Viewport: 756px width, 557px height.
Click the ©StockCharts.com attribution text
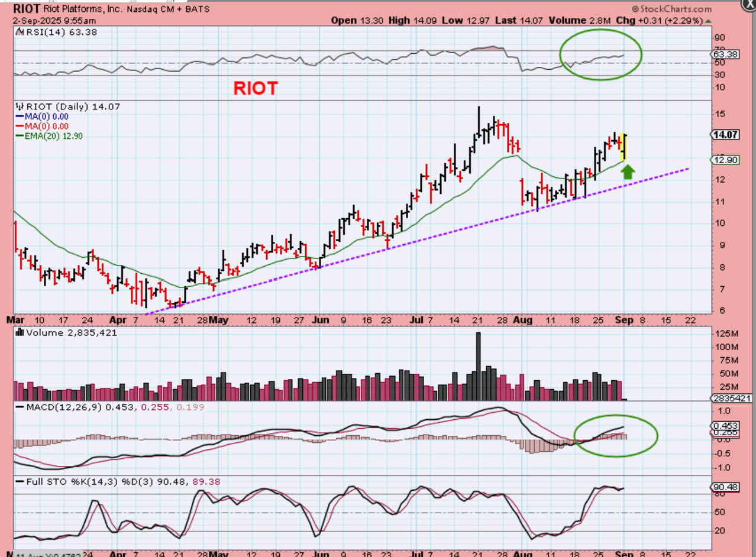[671, 9]
